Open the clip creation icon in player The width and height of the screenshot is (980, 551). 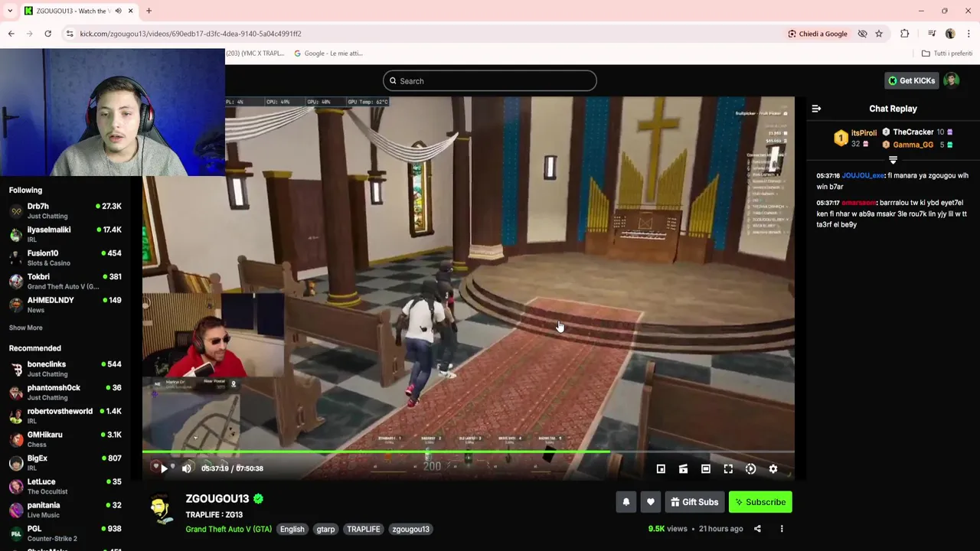point(683,469)
